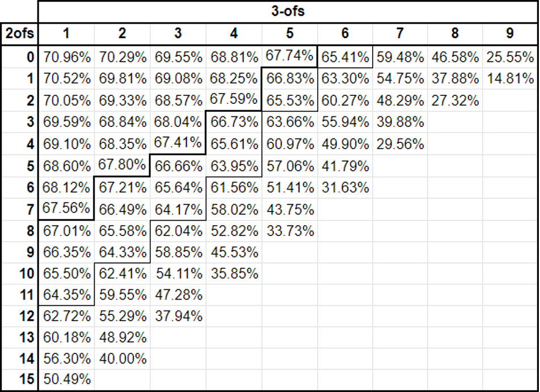Click column header 5
This screenshot has height=392, width=540.
[289, 33]
